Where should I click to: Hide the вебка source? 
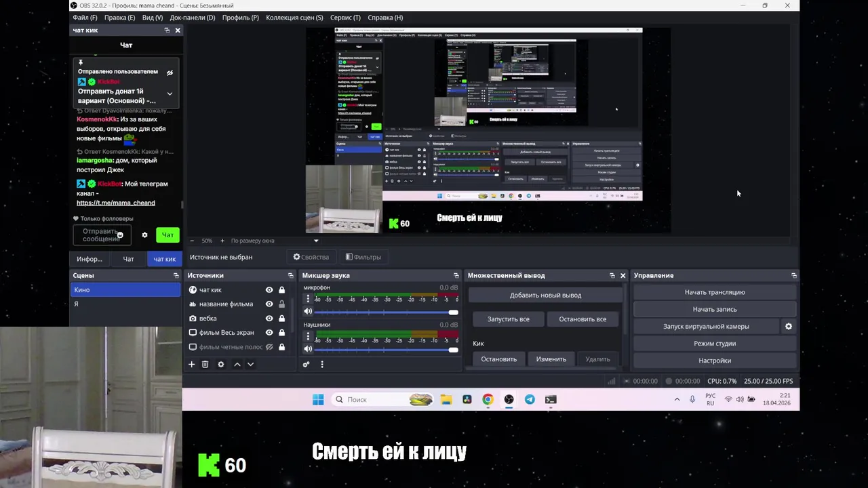(x=269, y=319)
